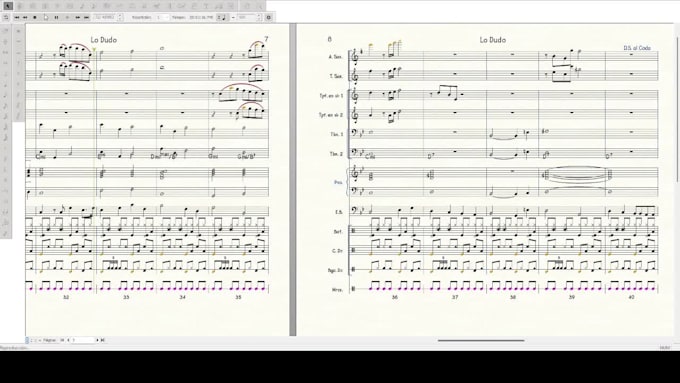The image size is (680, 383).
Task: Click the 'Tbn. 1' staff name
Action: point(337,134)
